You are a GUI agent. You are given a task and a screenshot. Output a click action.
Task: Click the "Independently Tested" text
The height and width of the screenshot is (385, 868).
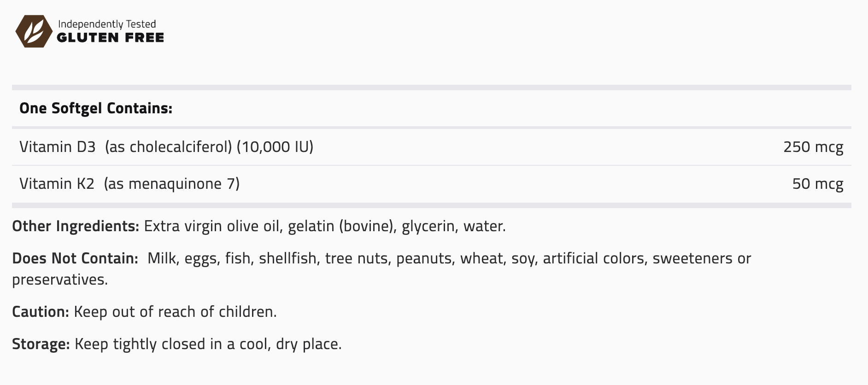pyautogui.click(x=107, y=24)
